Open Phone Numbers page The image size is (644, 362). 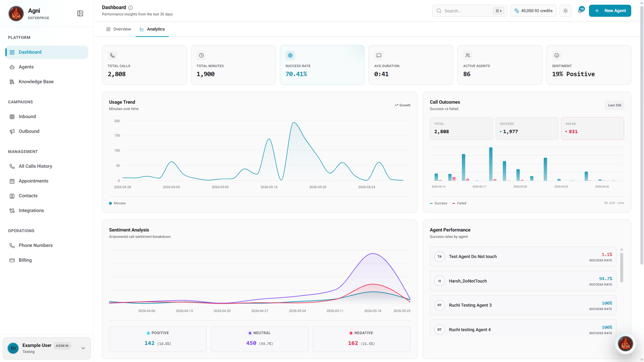pyautogui.click(x=47, y=246)
